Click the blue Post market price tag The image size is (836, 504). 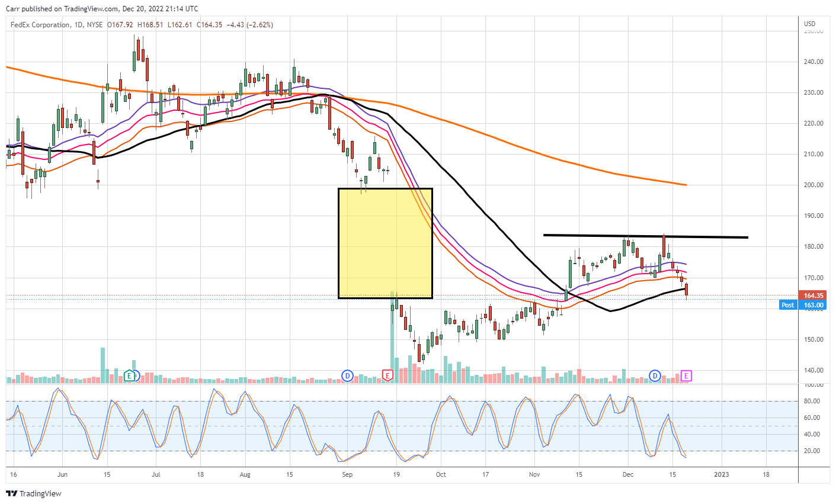787,305
